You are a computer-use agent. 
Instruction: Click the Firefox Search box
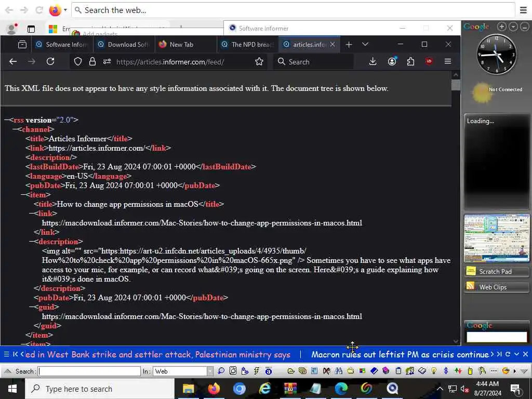[x=313, y=62]
